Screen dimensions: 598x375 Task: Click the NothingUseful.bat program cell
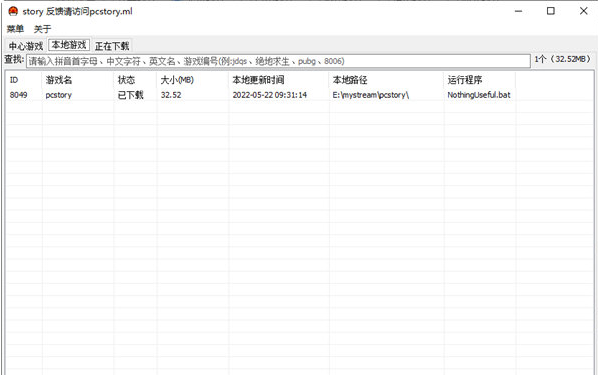(x=479, y=95)
